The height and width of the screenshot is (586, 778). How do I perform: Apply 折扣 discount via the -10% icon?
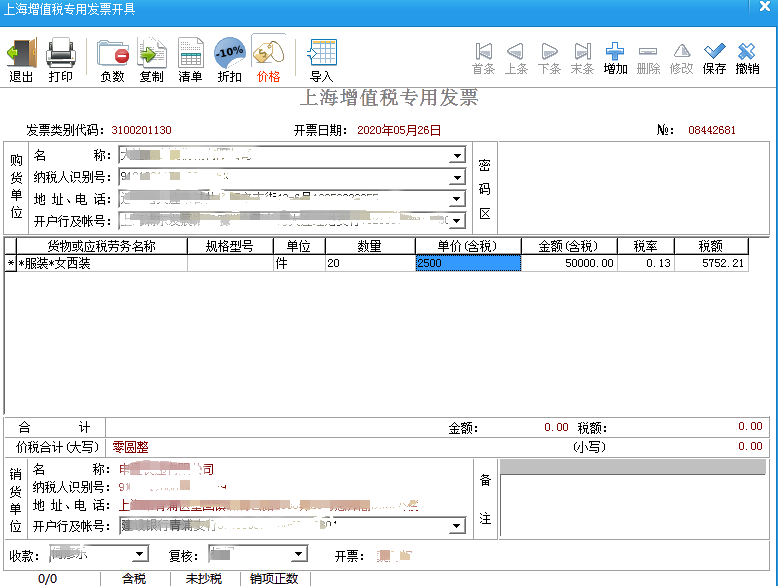tap(230, 60)
